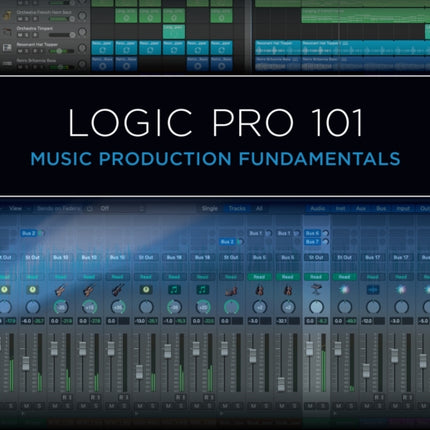
Task: Click the lone Orchestra Timpani region
Action: 174,32
